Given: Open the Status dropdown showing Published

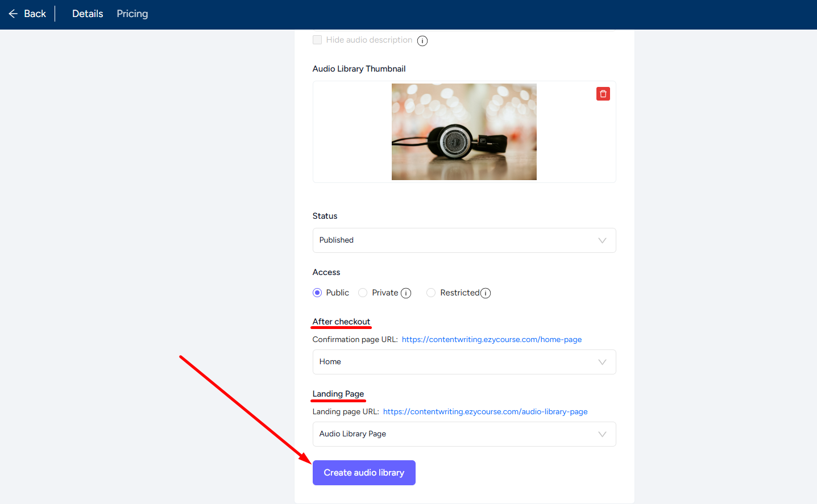Looking at the screenshot, I should (464, 240).
